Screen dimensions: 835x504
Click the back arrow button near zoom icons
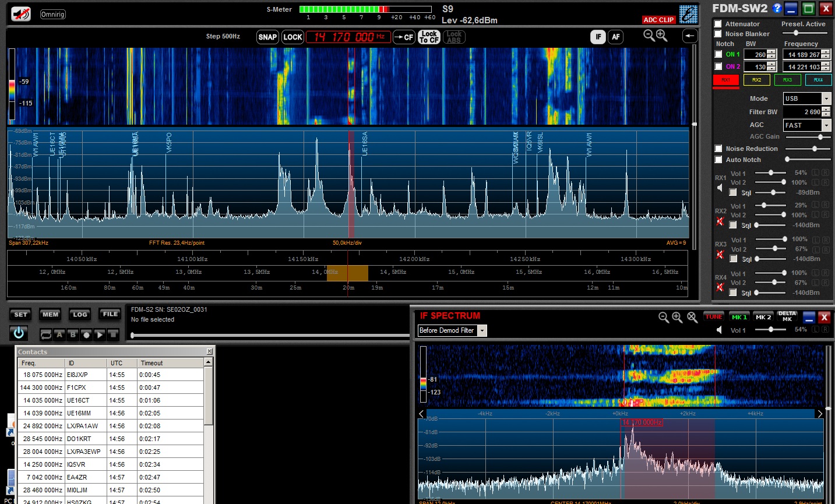pos(689,36)
